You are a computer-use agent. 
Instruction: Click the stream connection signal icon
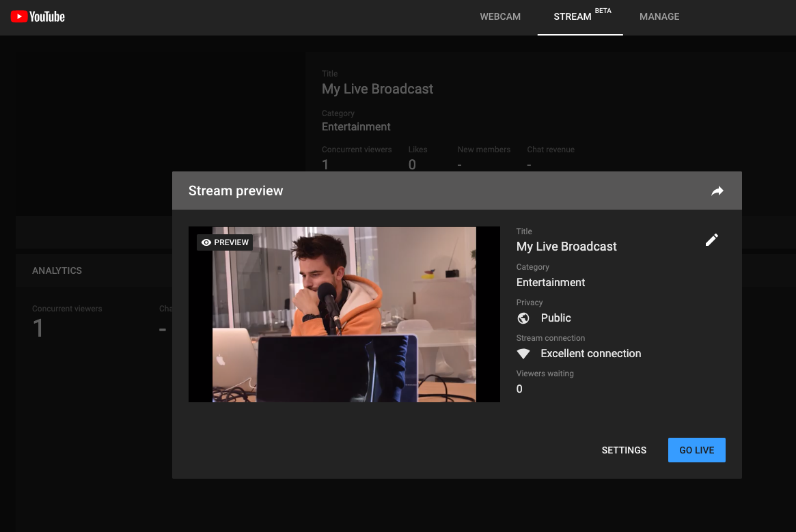tap(523, 354)
